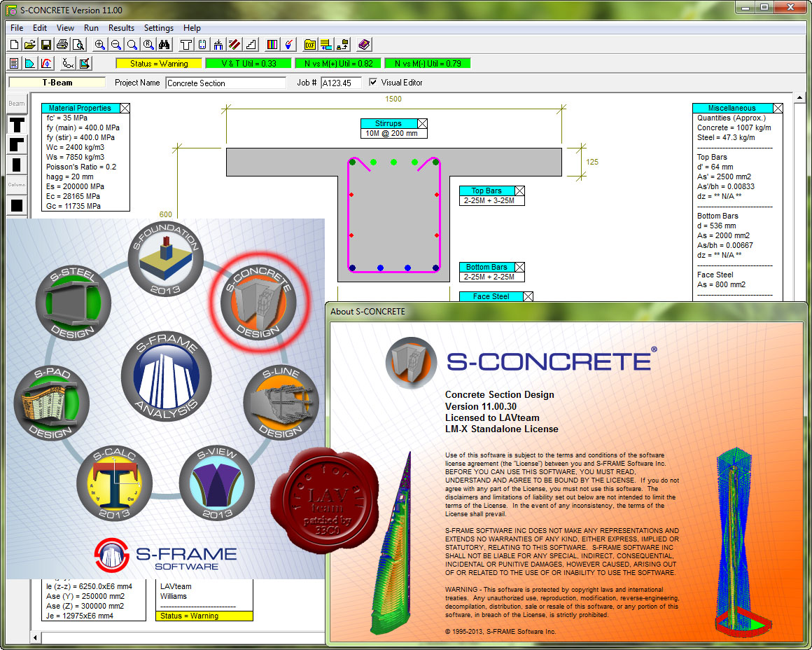Open the Settings menu

point(158,28)
